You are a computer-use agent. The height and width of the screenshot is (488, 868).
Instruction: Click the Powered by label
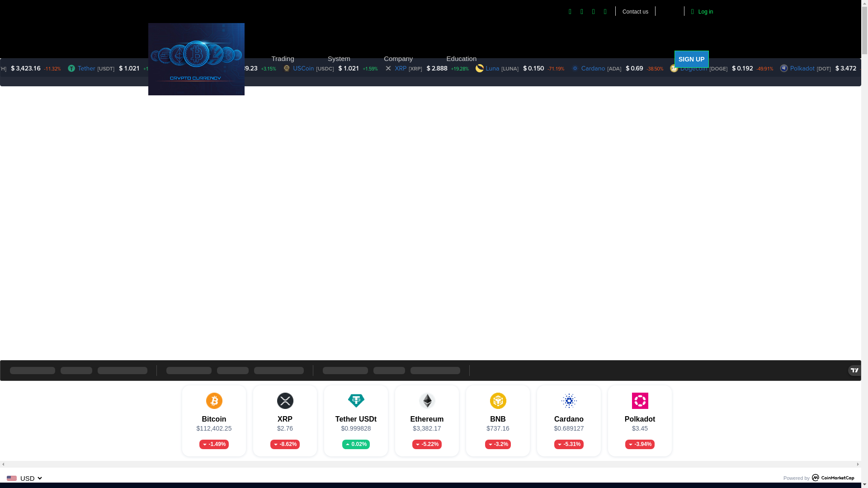pyautogui.click(x=796, y=478)
